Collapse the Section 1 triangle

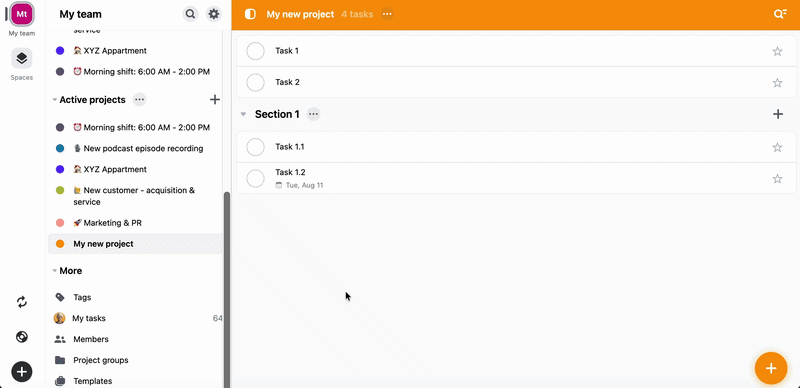click(243, 114)
